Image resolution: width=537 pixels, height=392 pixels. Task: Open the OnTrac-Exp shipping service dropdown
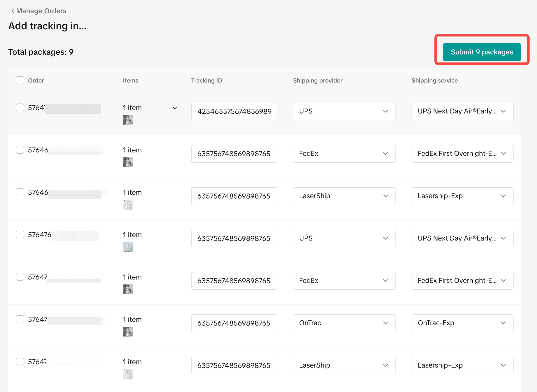pyautogui.click(x=462, y=323)
